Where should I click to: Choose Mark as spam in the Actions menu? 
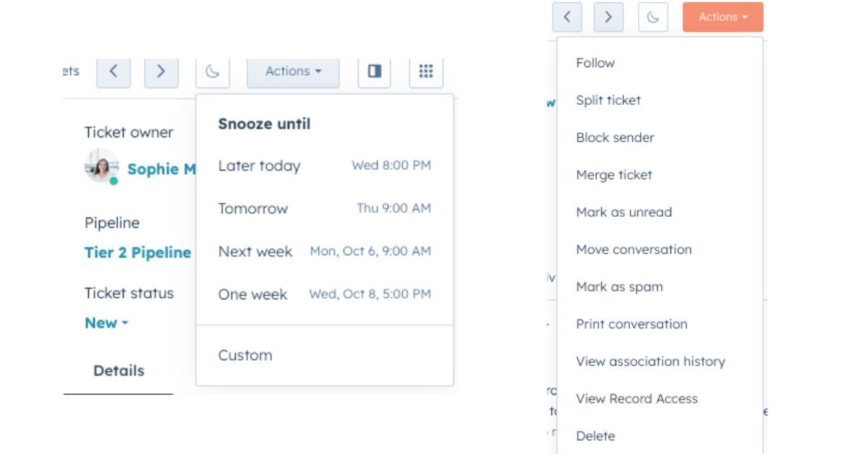[x=618, y=287]
